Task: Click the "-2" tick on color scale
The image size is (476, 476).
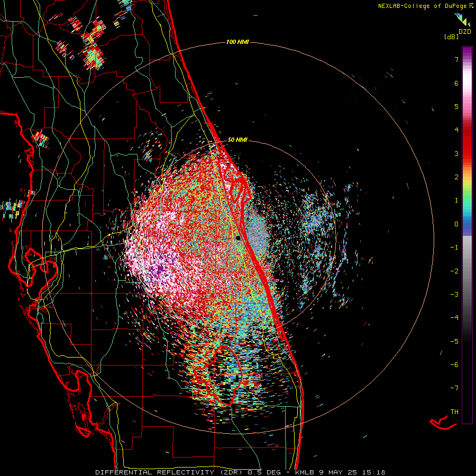Action: tap(454, 271)
